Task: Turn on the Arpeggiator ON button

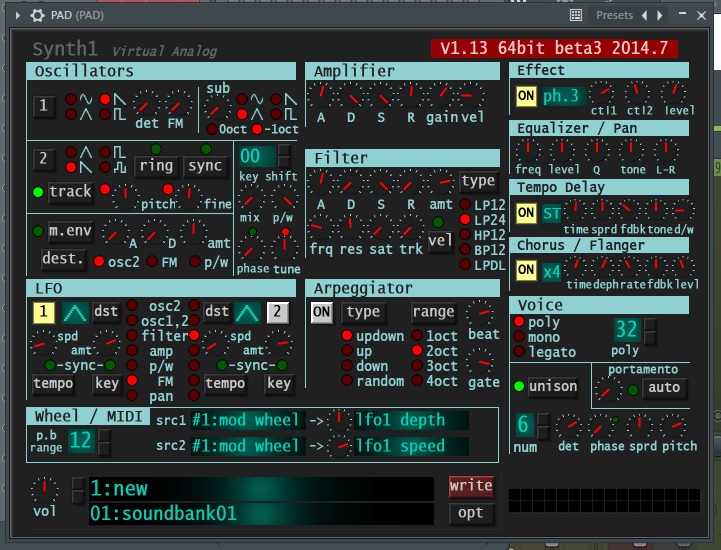Action: click(x=321, y=313)
